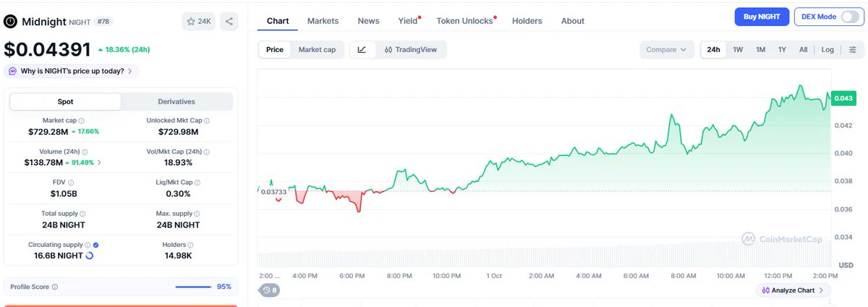Select the Spot toggle

(65, 102)
